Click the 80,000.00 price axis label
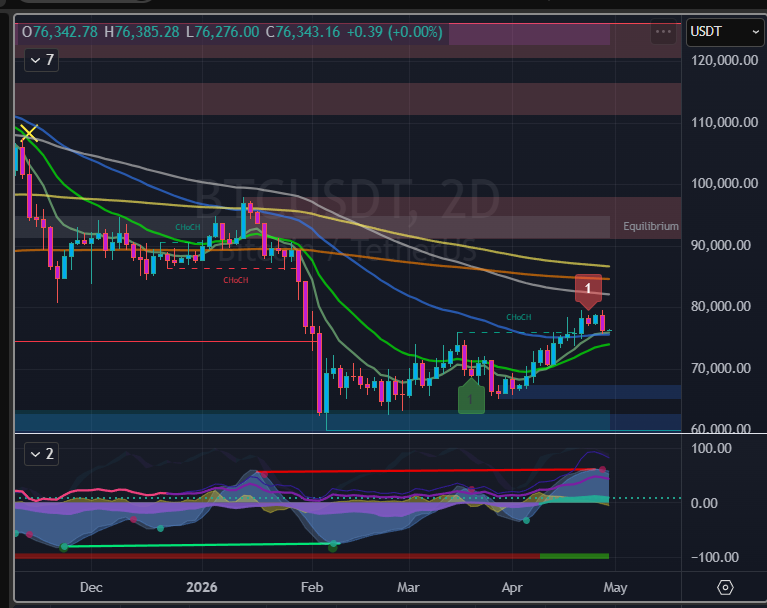This screenshot has height=608, width=767. click(x=721, y=306)
